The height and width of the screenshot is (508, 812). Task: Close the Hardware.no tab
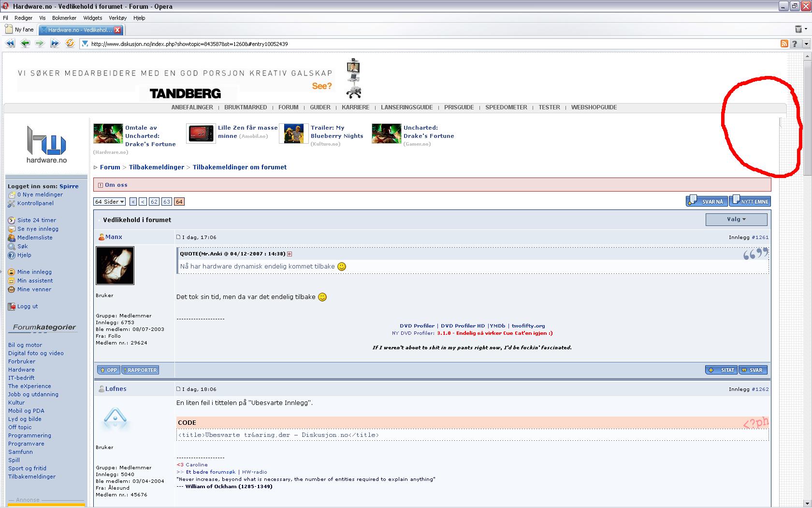click(117, 30)
